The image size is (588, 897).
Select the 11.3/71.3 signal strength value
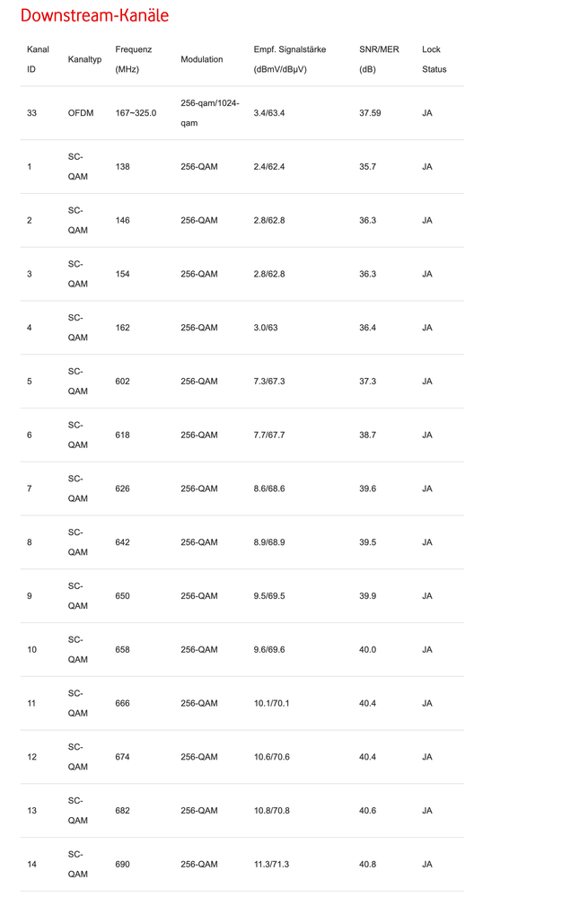[x=272, y=864]
